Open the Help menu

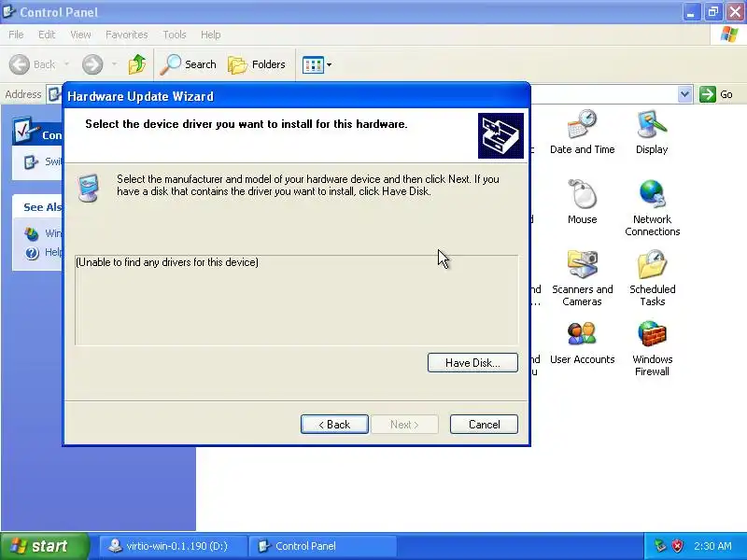211,35
